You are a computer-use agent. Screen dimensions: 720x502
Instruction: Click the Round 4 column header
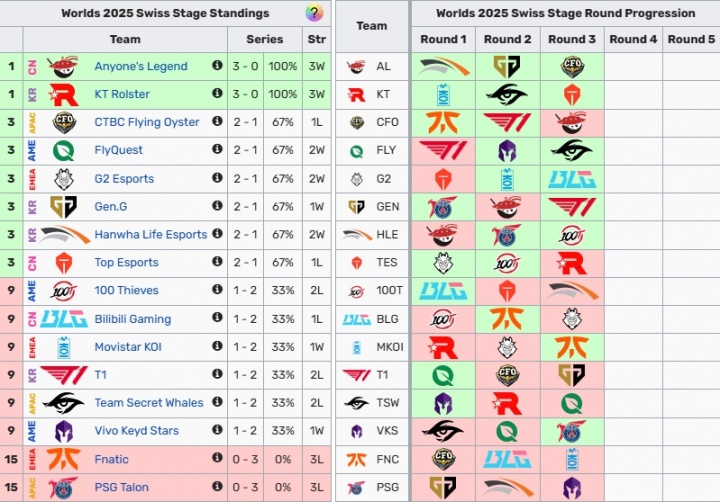(x=633, y=39)
